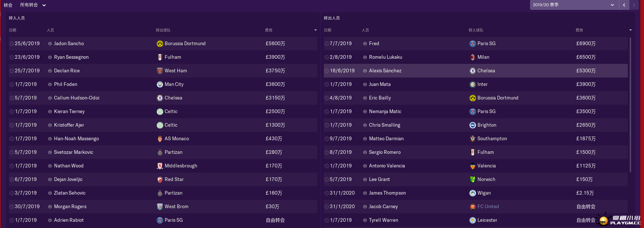Sort incoming transfers by 日期 column header
This screenshot has width=644, height=228.
[x=12, y=30]
